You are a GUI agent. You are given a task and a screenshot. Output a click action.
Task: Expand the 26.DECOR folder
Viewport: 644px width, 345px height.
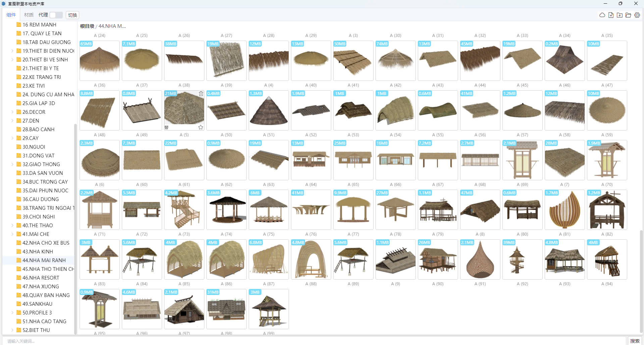(12, 112)
